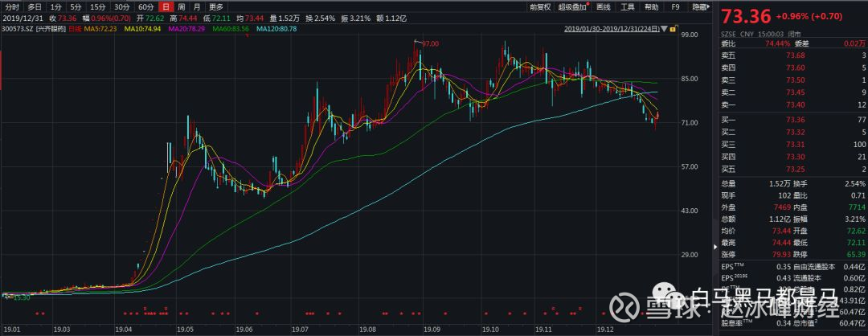Open the 画线 drawing tools
This screenshot has height=336, width=868.
[x=604, y=7]
